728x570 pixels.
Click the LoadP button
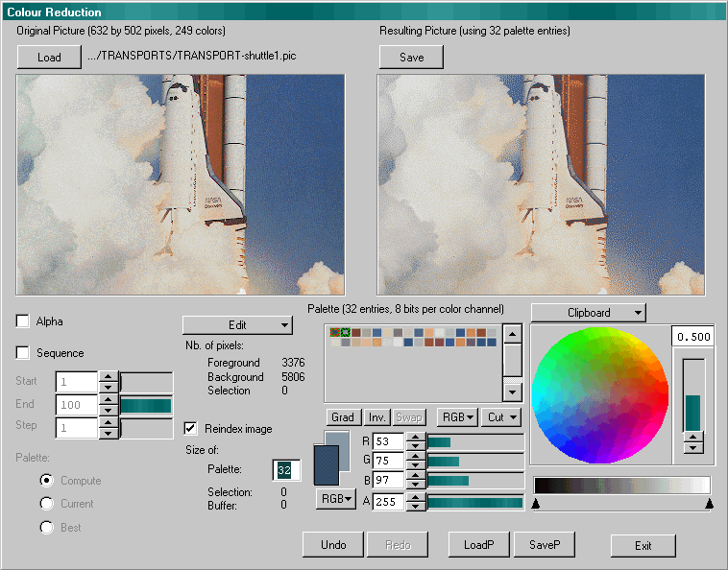click(478, 544)
